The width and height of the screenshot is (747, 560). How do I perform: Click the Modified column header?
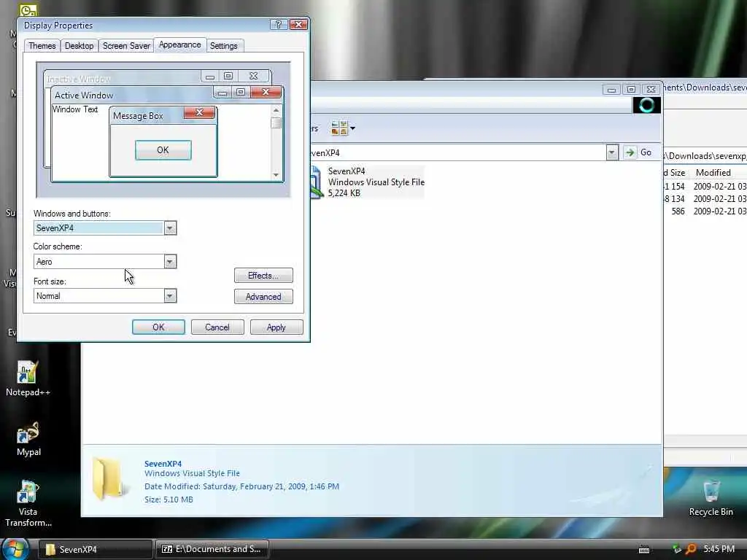(x=713, y=173)
